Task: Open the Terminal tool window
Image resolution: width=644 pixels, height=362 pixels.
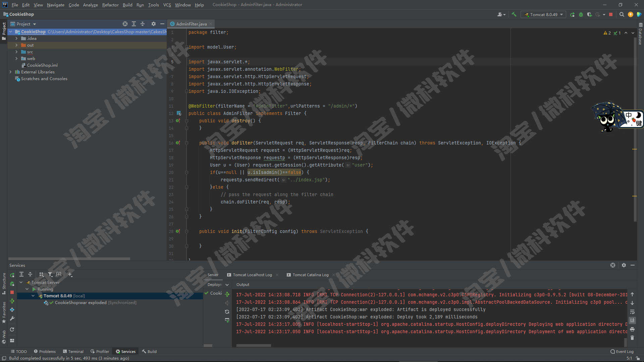Action: pyautogui.click(x=73, y=352)
